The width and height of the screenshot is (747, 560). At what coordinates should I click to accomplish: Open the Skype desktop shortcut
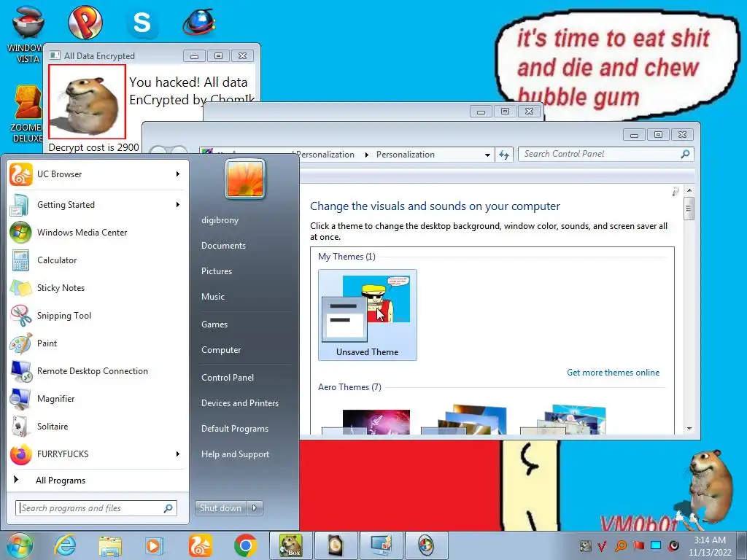(x=142, y=23)
